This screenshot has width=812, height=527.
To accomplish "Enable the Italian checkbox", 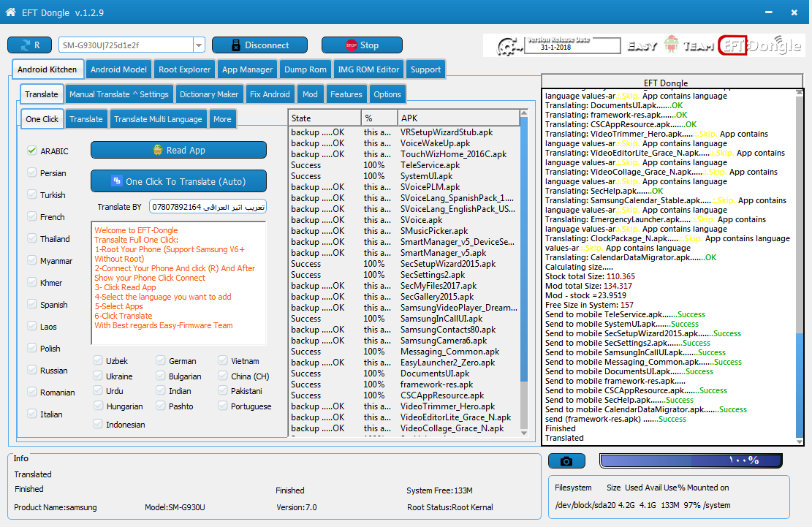I will click(x=32, y=414).
